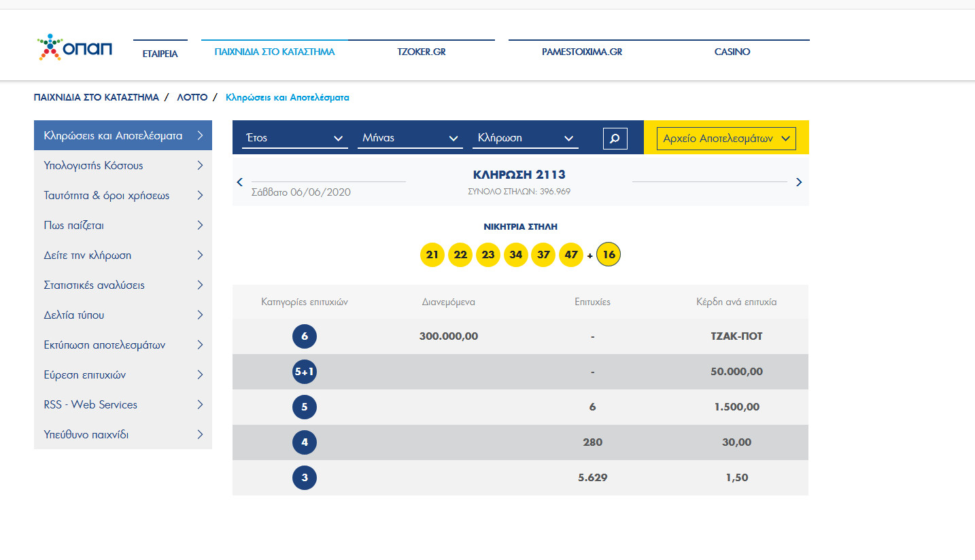
Task: Click winning number ball 21
Action: (432, 255)
